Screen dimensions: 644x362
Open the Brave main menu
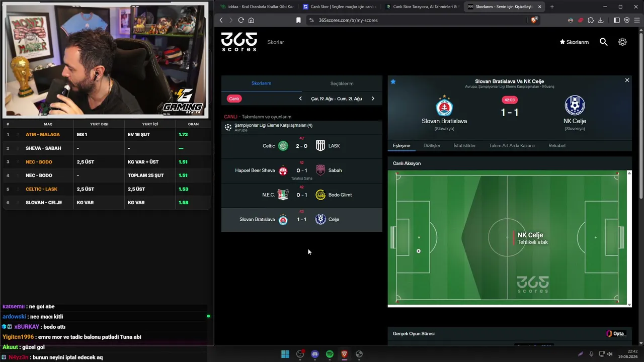click(637, 20)
